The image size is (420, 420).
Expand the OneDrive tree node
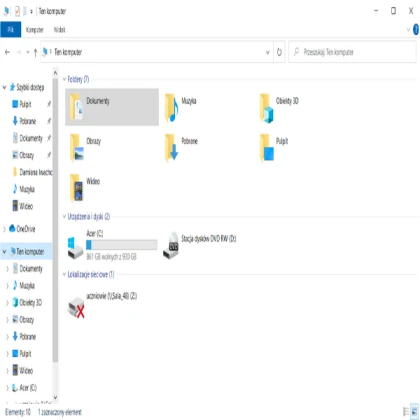[x=4, y=229]
